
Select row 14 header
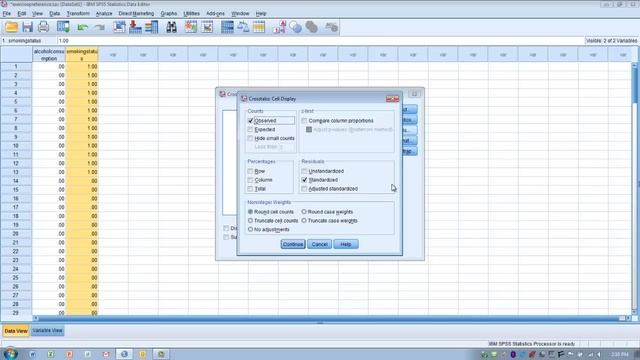[16, 181]
